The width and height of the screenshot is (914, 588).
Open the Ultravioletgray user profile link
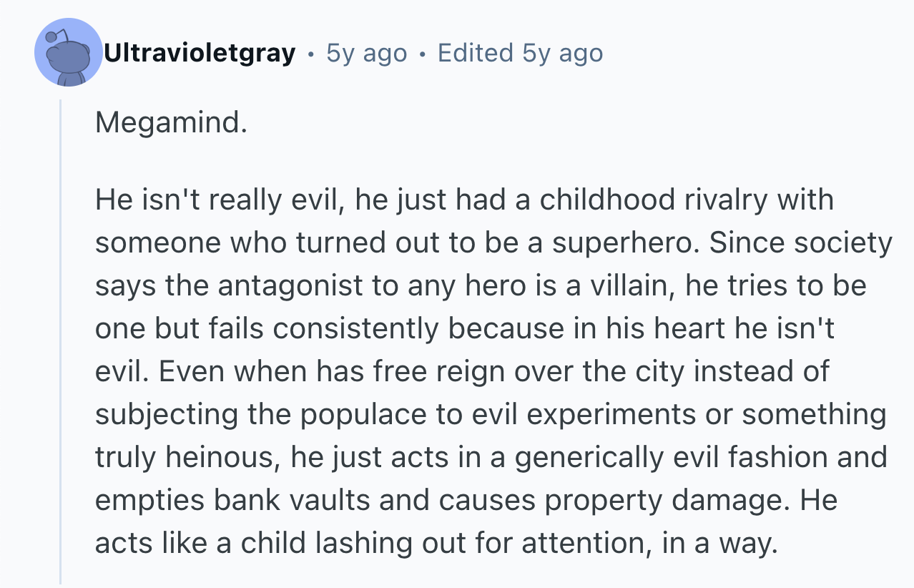click(200, 53)
